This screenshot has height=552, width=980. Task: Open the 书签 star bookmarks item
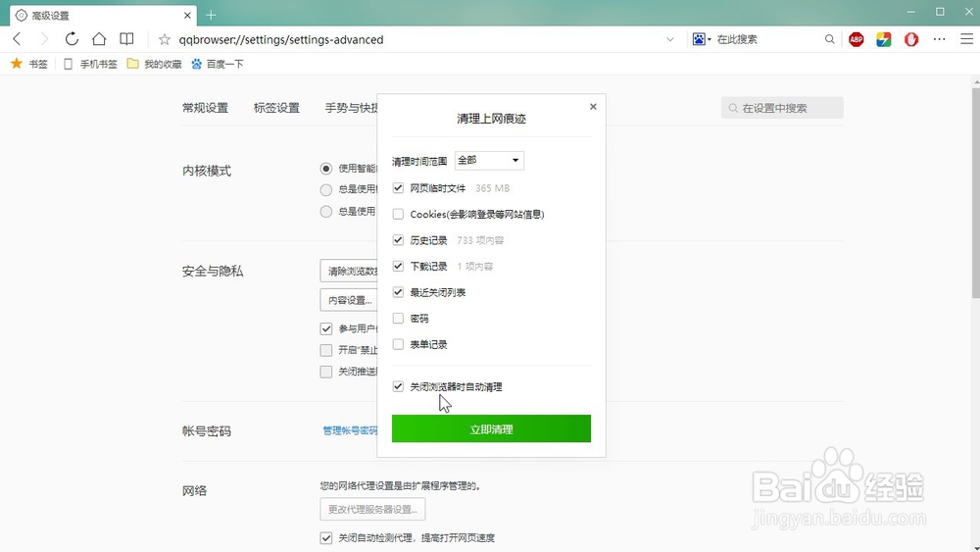29,64
